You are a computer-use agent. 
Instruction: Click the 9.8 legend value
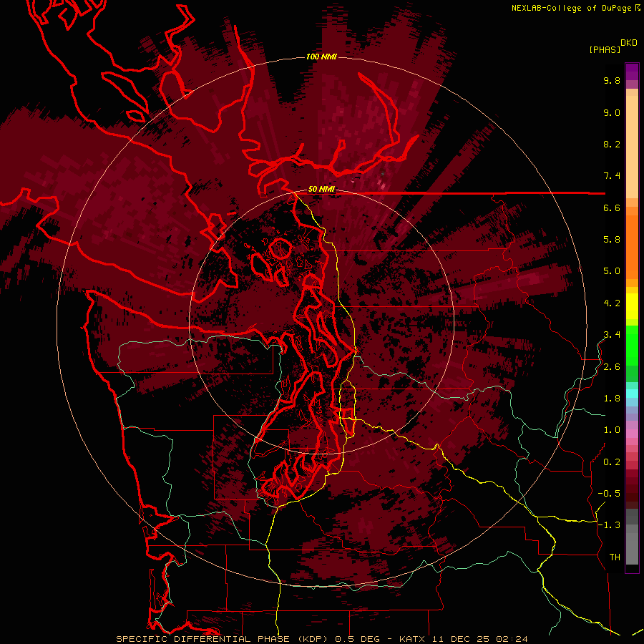(612, 80)
